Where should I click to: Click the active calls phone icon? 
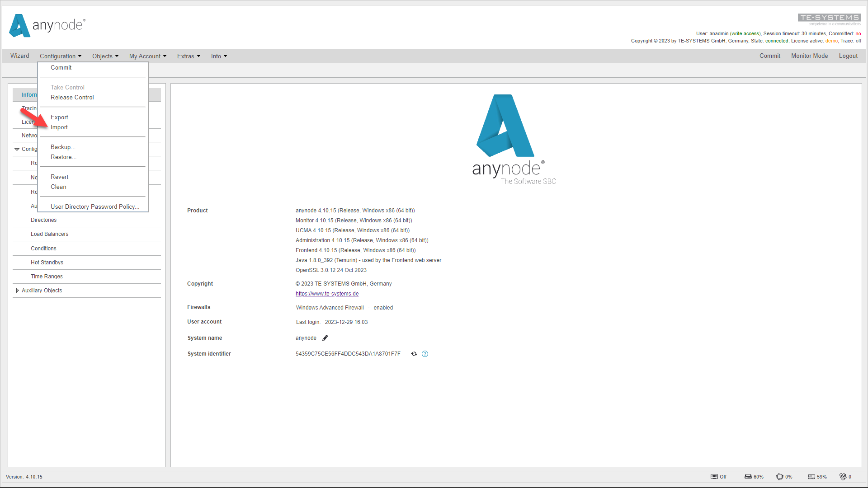tap(844, 477)
